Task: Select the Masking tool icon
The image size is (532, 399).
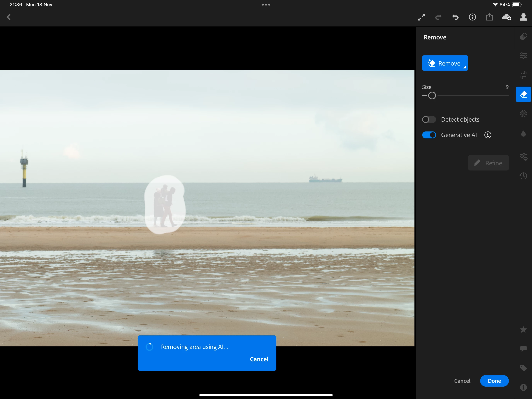Action: (x=523, y=113)
